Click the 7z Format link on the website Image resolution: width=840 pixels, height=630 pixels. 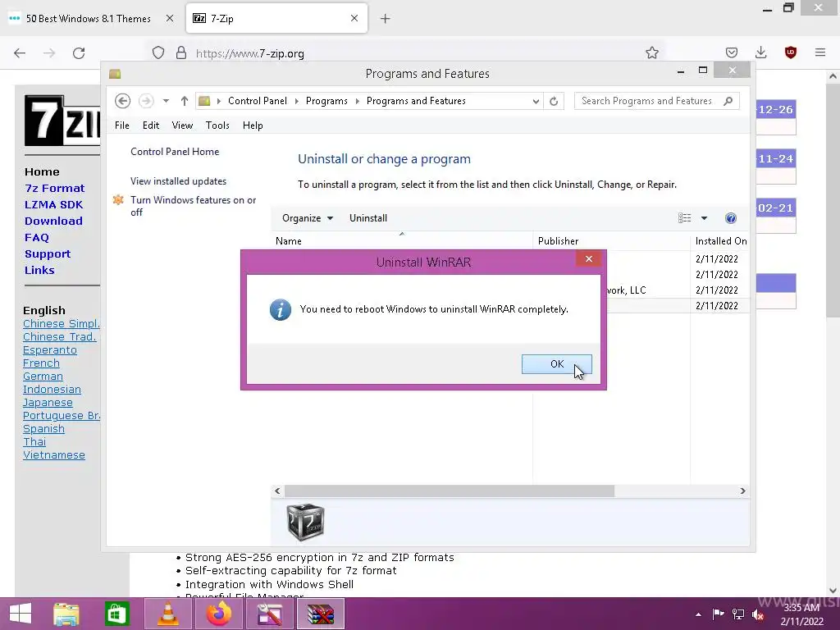click(x=55, y=188)
